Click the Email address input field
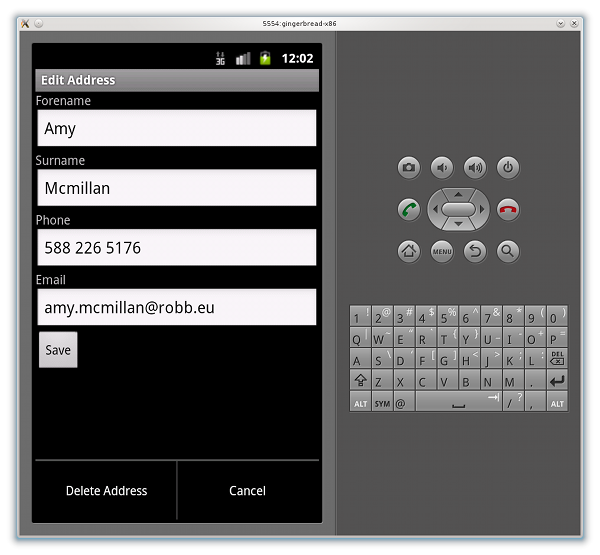This screenshot has width=600, height=555. 177,307
